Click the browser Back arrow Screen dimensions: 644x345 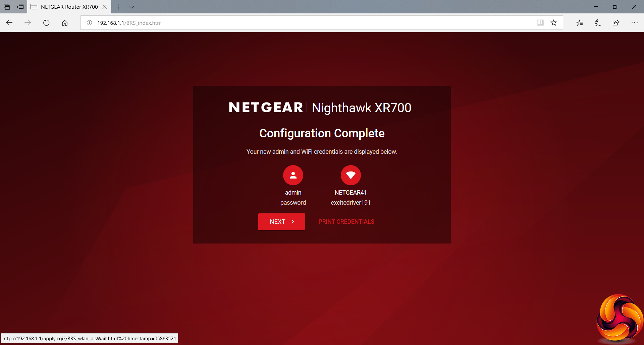pyautogui.click(x=9, y=23)
